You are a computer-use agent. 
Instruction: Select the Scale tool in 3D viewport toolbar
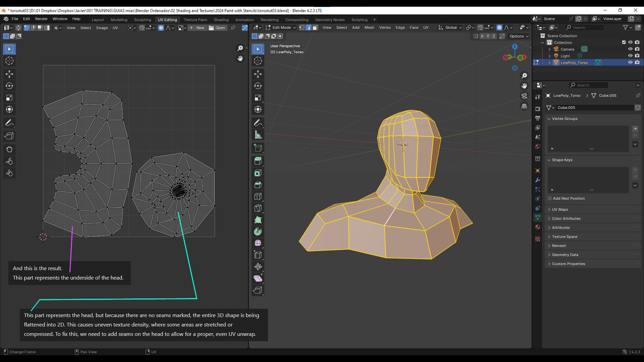click(258, 98)
